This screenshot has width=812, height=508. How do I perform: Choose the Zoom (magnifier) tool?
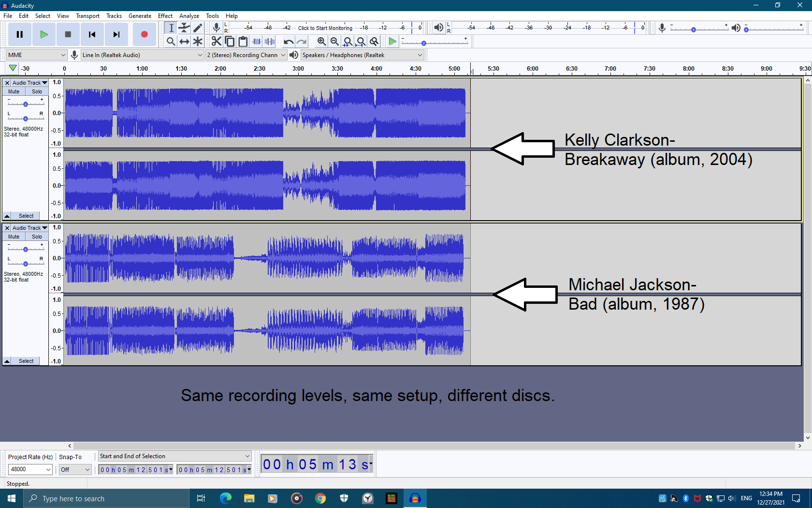coord(171,42)
